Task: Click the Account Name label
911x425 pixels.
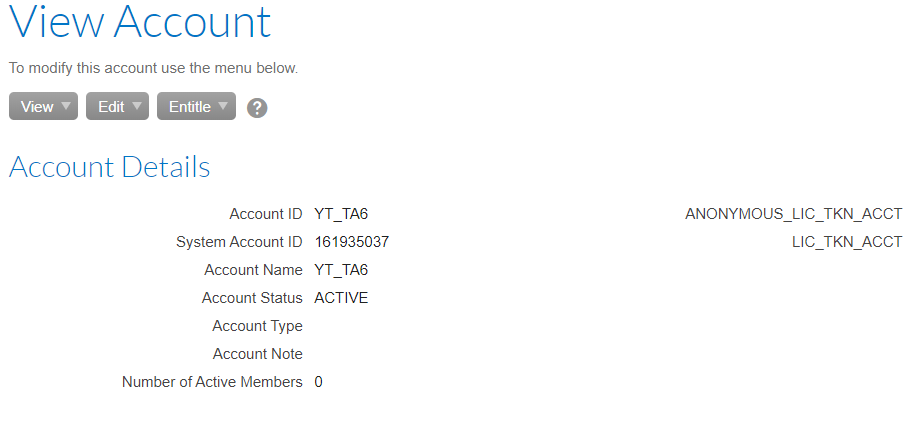Action: point(253,270)
